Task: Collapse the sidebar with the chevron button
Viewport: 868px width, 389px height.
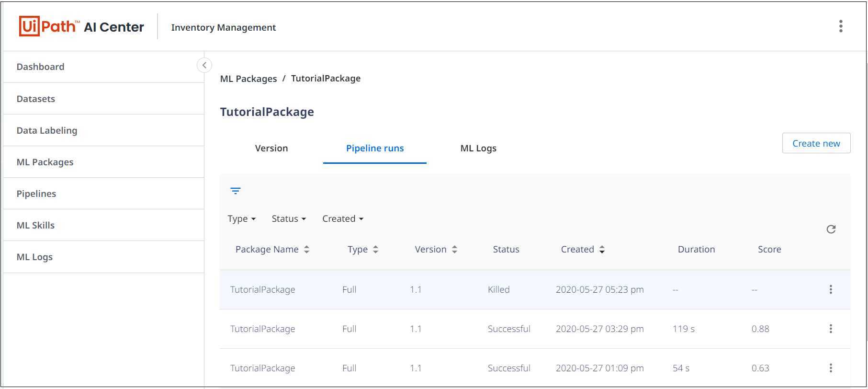Action: [204, 65]
